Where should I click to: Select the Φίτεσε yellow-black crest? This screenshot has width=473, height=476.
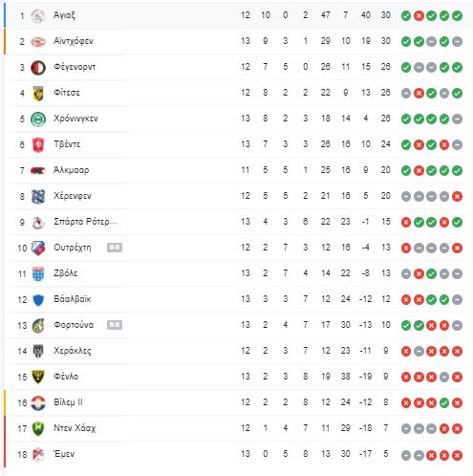pos(38,93)
